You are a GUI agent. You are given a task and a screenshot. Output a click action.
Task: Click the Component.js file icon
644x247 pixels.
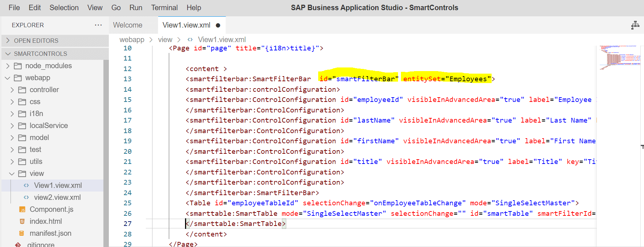point(22,210)
